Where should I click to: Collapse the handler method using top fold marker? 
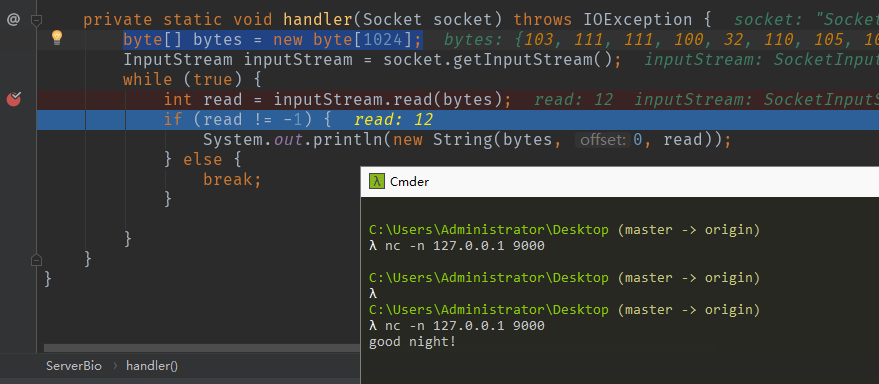coord(36,20)
